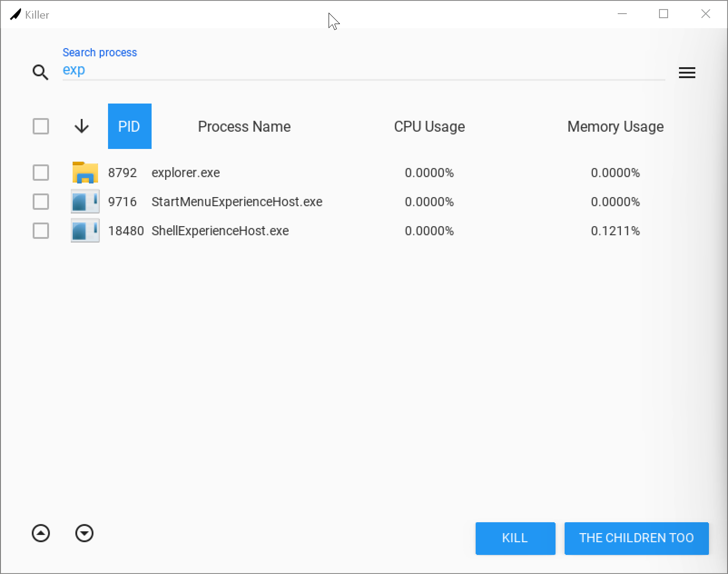Click the StartMenuExperienceHost.exe process icon
The image size is (728, 574).
coord(85,202)
